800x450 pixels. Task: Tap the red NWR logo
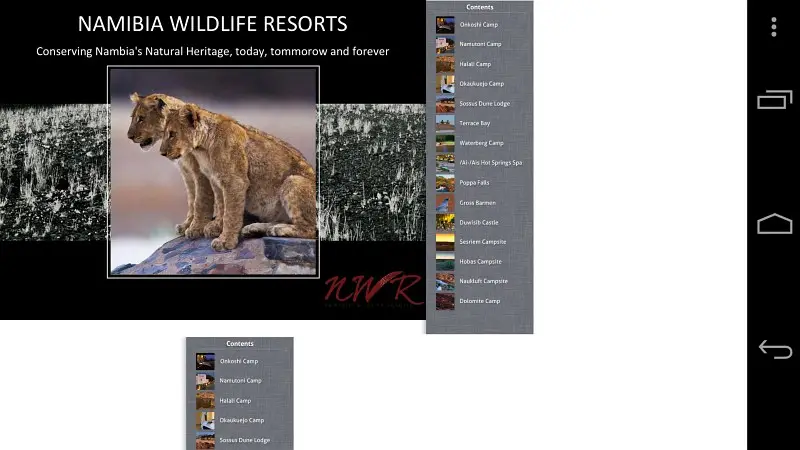[x=373, y=289]
